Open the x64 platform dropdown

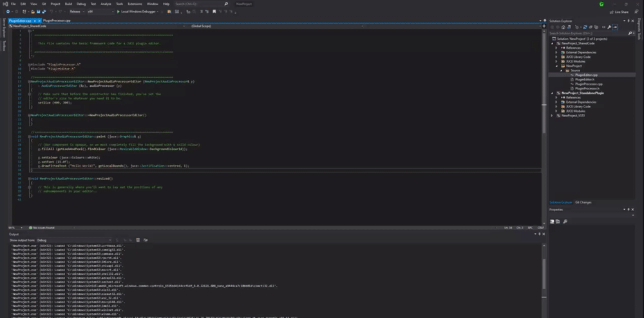click(x=100, y=12)
